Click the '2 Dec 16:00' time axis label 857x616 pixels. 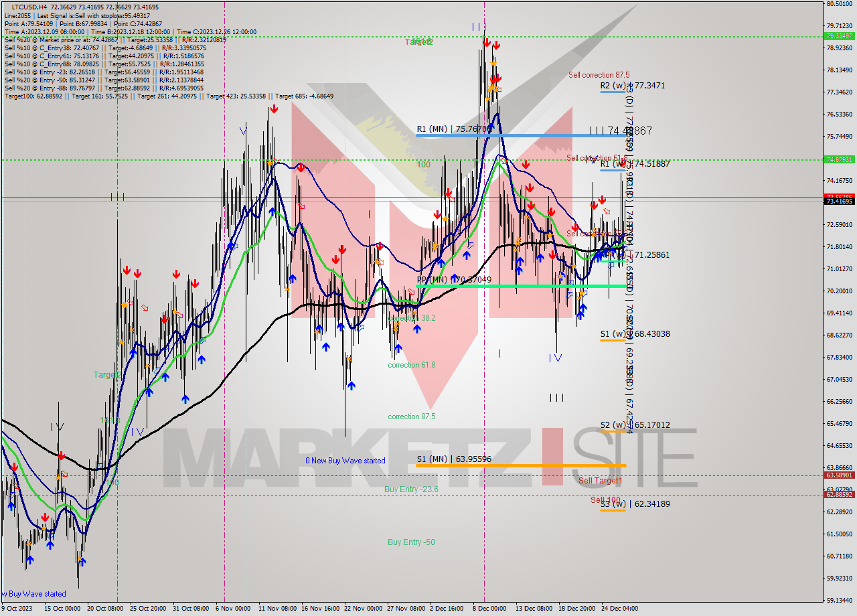pos(447,609)
